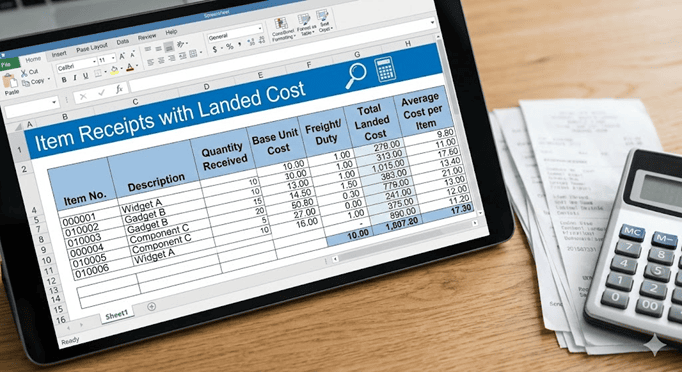Open the font name dropdown
This screenshot has width=682, height=372.
tap(94, 61)
